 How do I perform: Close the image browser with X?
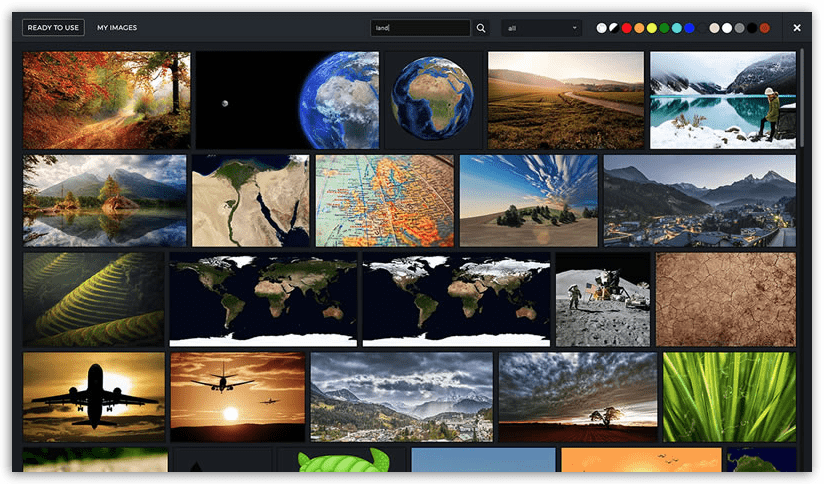pyautogui.click(x=797, y=28)
